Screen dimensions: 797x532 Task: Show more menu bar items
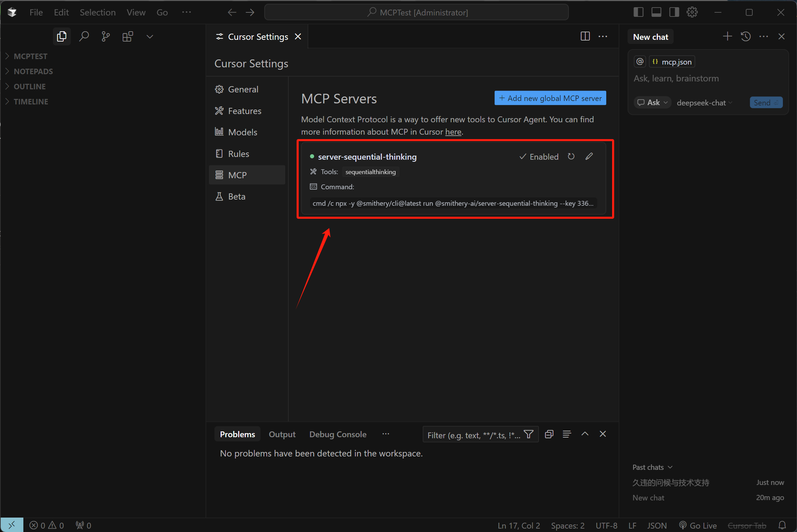coord(186,12)
